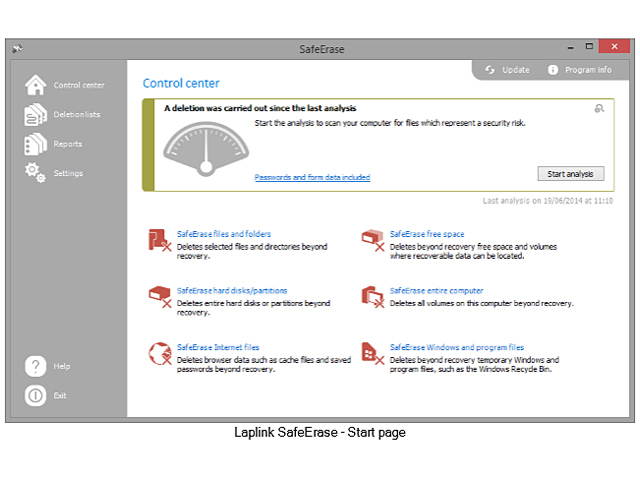Image resolution: width=640 pixels, height=480 pixels.
Task: Click the Settings gears icon
Action: 36,173
